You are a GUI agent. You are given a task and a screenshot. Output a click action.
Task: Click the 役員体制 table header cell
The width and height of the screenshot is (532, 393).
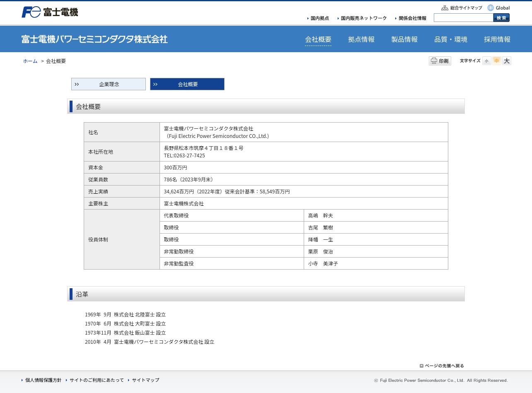(x=122, y=239)
